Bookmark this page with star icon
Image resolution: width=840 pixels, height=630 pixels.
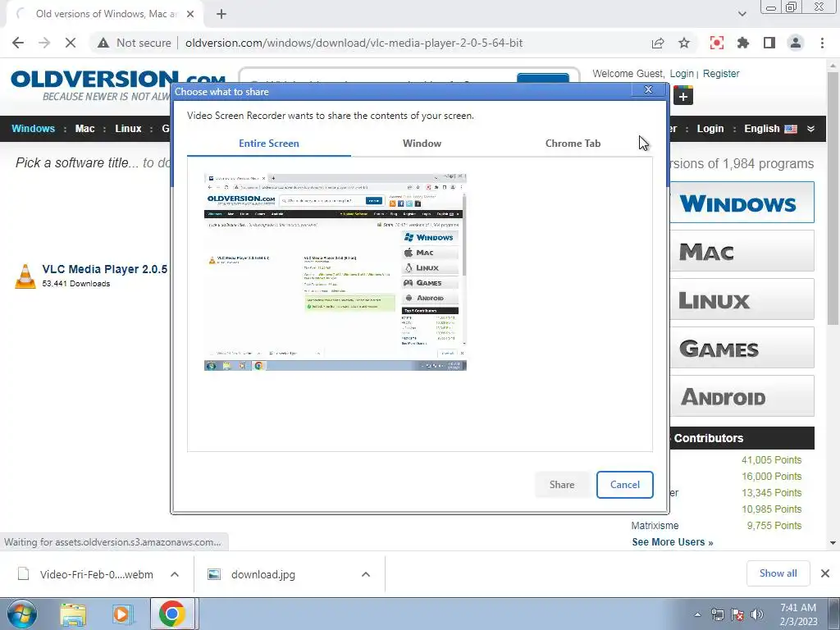click(684, 43)
